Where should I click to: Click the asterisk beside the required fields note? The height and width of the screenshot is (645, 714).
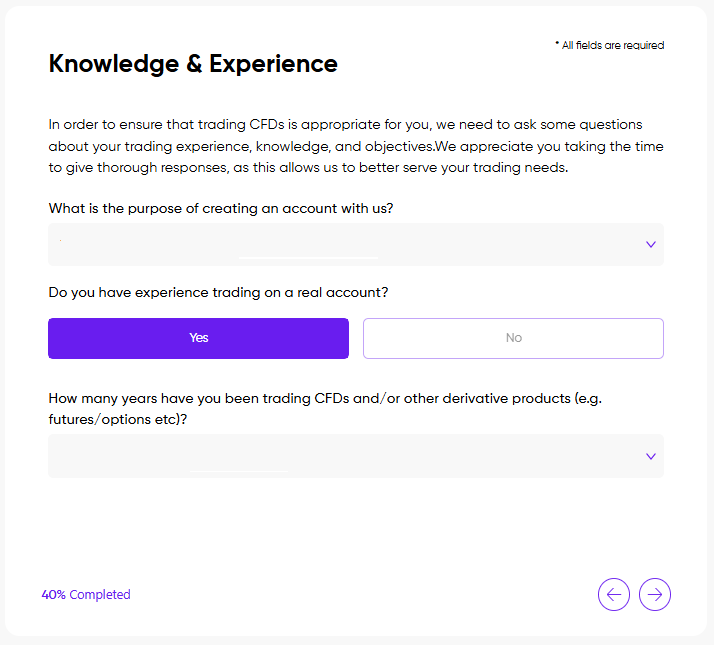tap(557, 45)
